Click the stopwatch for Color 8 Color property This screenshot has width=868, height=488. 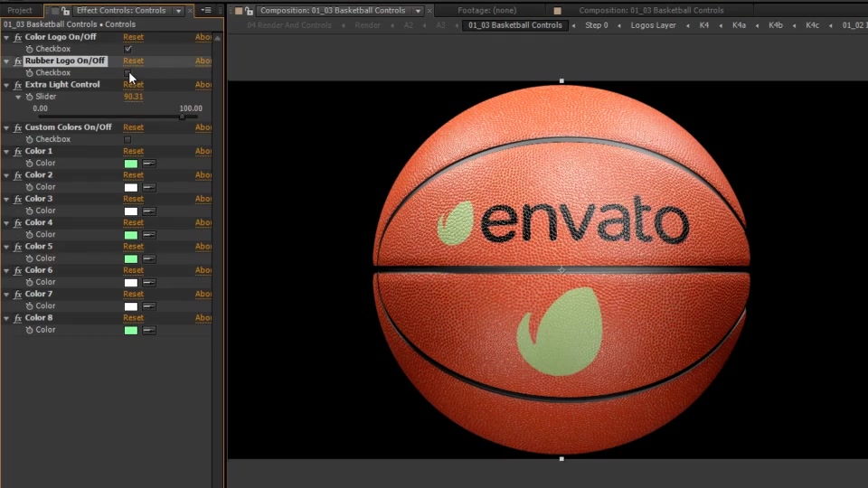[x=29, y=330]
